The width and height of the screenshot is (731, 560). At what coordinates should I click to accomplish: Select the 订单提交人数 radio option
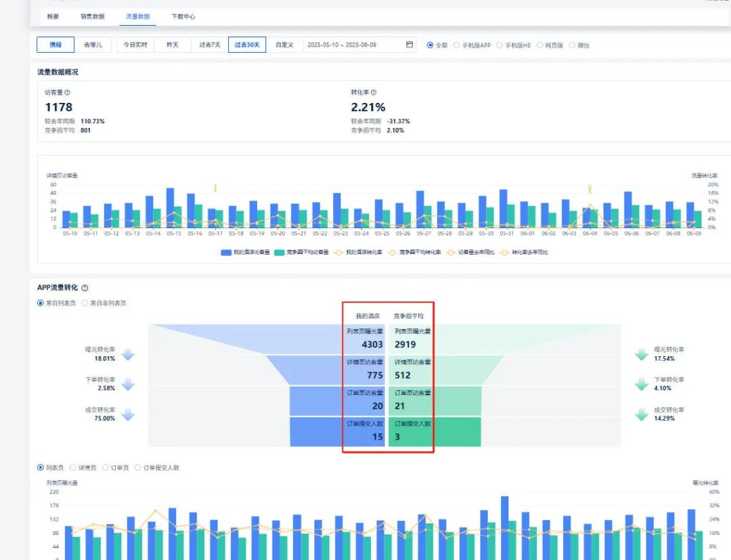[138, 468]
